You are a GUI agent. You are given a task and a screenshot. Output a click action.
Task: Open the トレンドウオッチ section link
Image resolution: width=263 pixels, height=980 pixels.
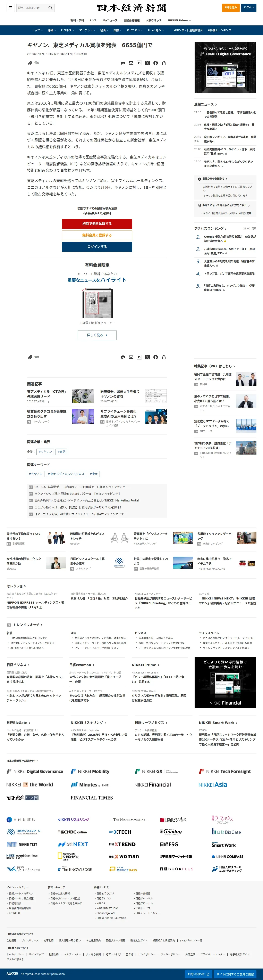pyautogui.click(x=28, y=625)
